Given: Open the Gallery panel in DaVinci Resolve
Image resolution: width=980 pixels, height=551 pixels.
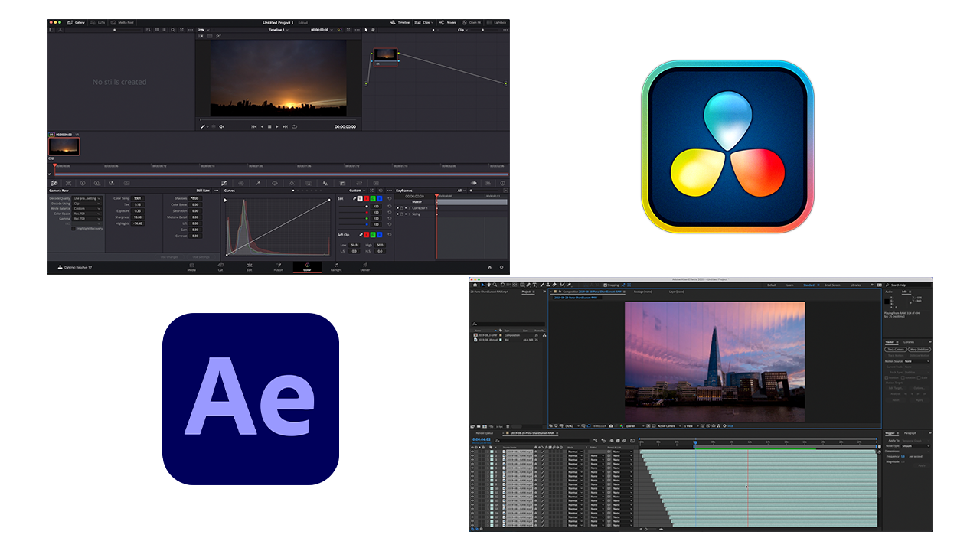Looking at the screenshot, I should click(76, 23).
